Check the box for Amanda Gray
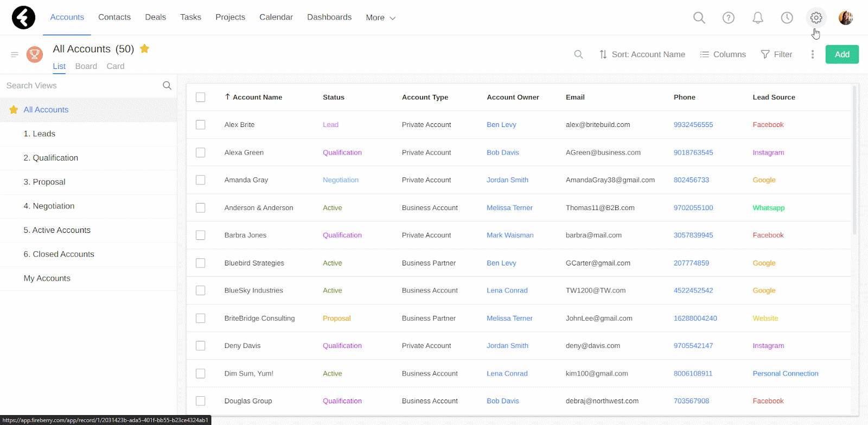The image size is (868, 425). pyautogui.click(x=201, y=180)
